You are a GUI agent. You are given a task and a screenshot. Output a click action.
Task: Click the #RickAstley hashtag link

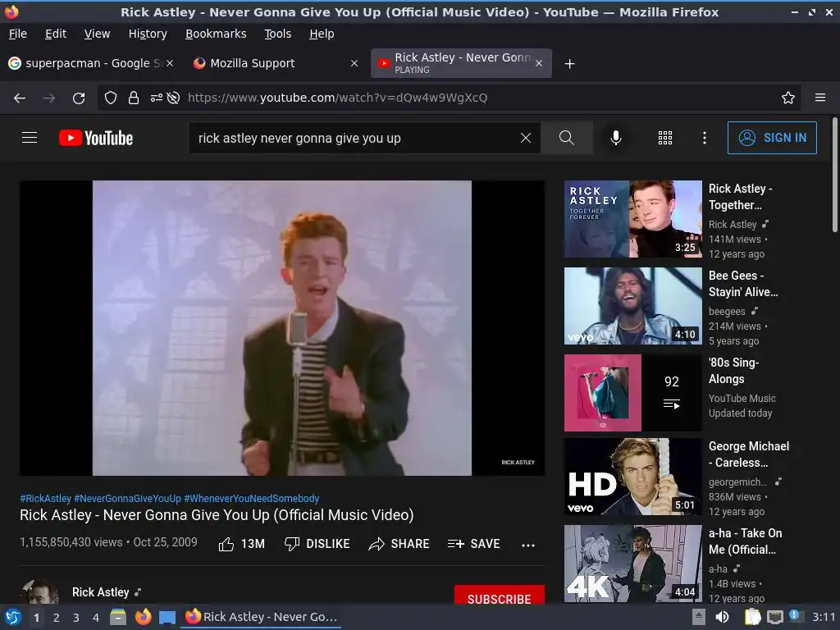tap(46, 498)
